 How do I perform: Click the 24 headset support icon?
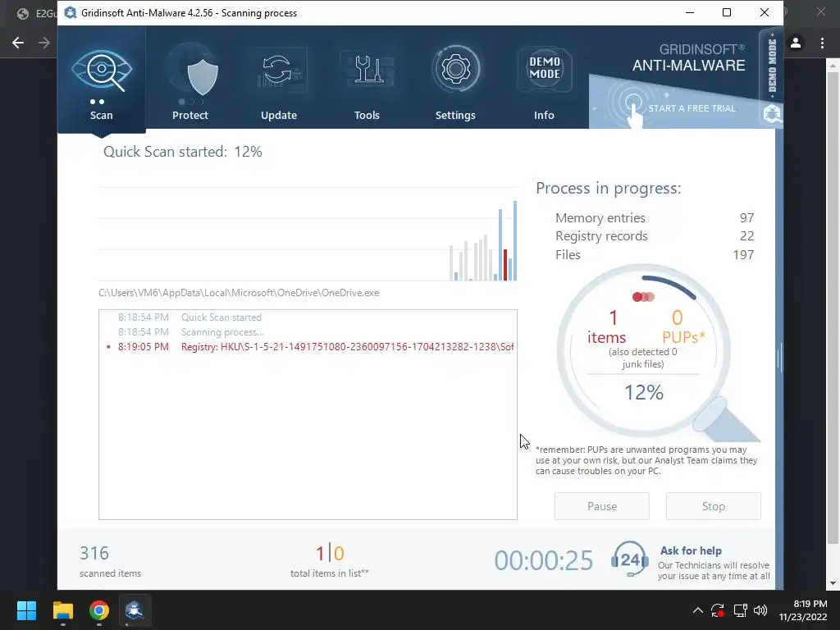[x=630, y=559]
